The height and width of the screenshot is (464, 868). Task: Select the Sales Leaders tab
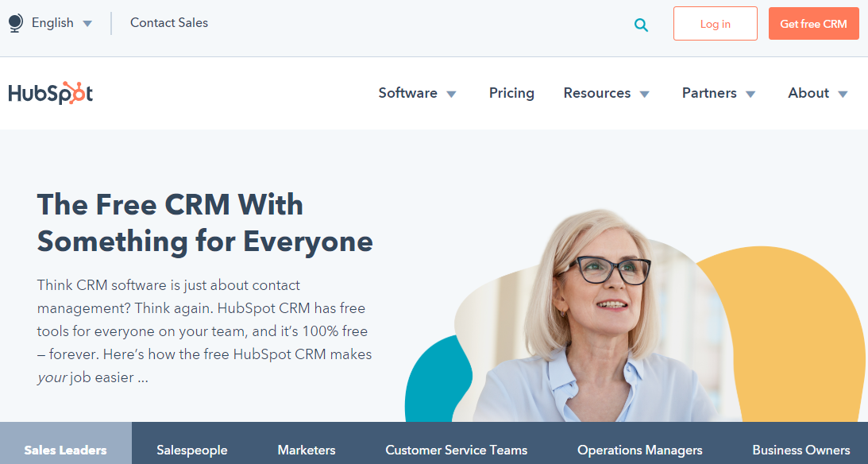(x=66, y=443)
